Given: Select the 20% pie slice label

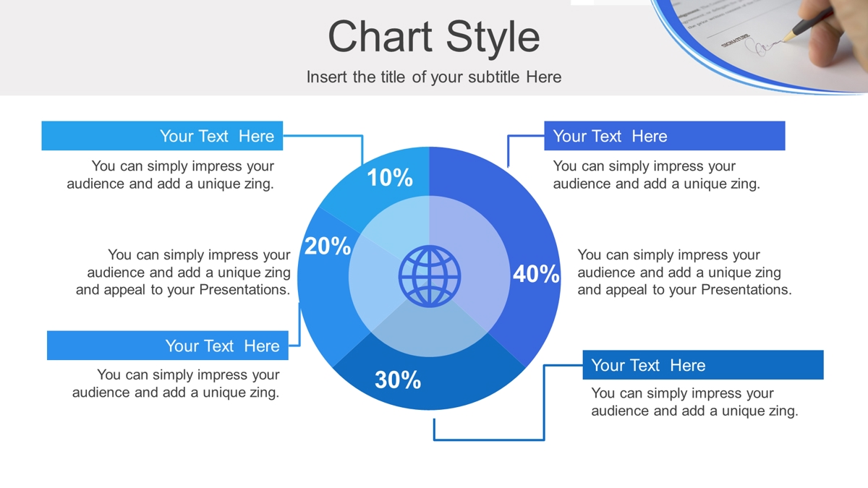Looking at the screenshot, I should point(327,247).
